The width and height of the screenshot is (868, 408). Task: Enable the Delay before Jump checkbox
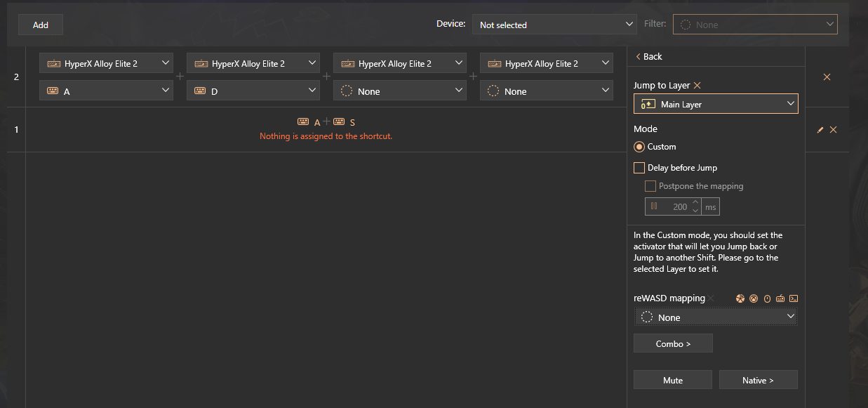639,168
